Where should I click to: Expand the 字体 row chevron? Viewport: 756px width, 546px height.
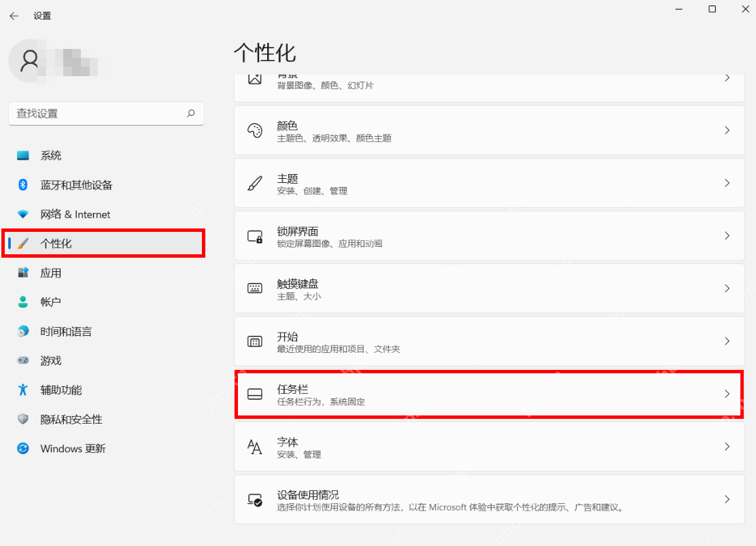click(727, 447)
